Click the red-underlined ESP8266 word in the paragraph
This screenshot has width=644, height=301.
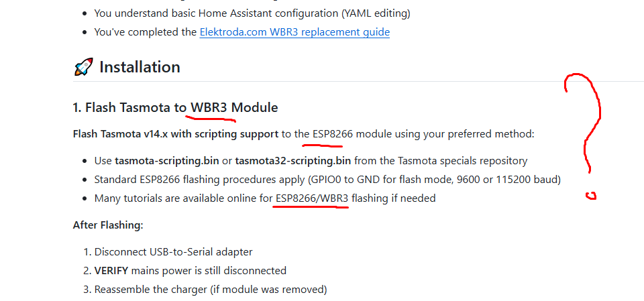tap(333, 134)
